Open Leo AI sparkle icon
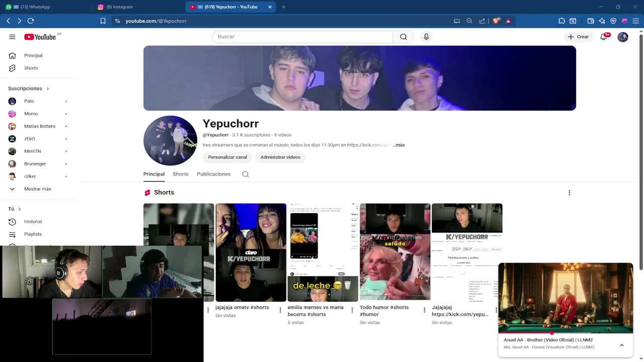 coord(602,21)
